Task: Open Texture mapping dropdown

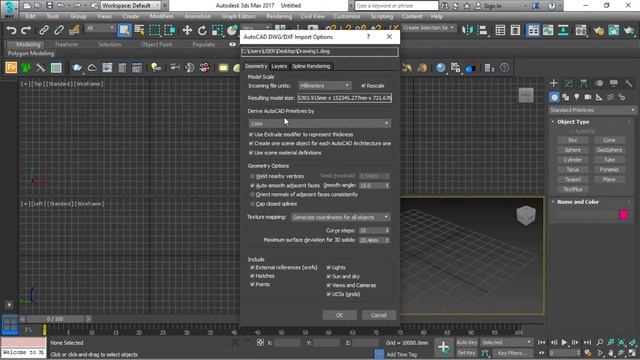Action: 340,217
